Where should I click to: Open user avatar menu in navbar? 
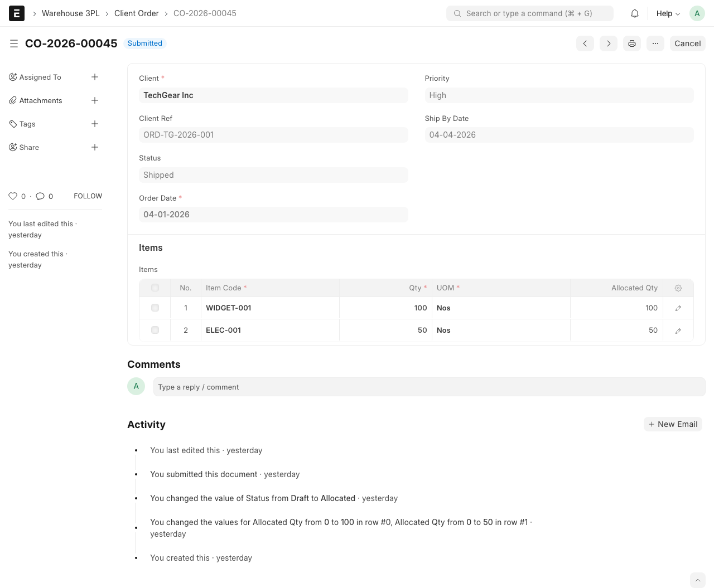click(697, 13)
